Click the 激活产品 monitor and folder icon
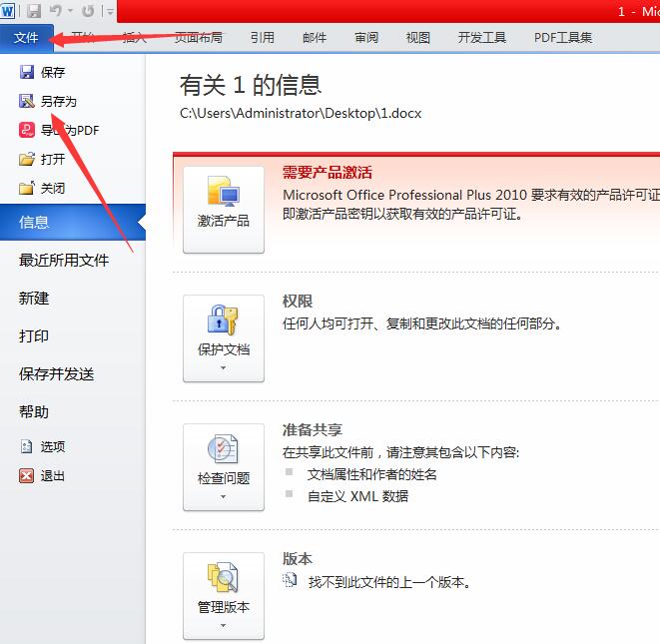 click(x=224, y=191)
